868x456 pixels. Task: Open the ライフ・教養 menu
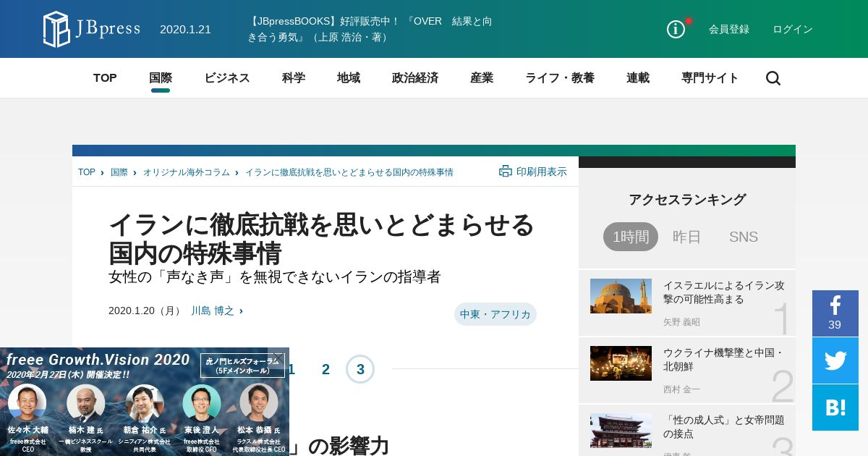[x=560, y=78]
